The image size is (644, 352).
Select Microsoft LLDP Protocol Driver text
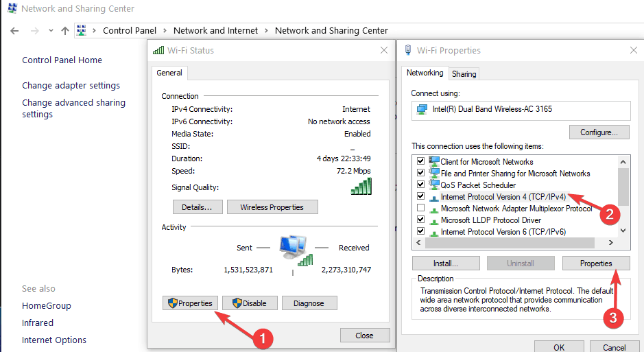pyautogui.click(x=491, y=220)
